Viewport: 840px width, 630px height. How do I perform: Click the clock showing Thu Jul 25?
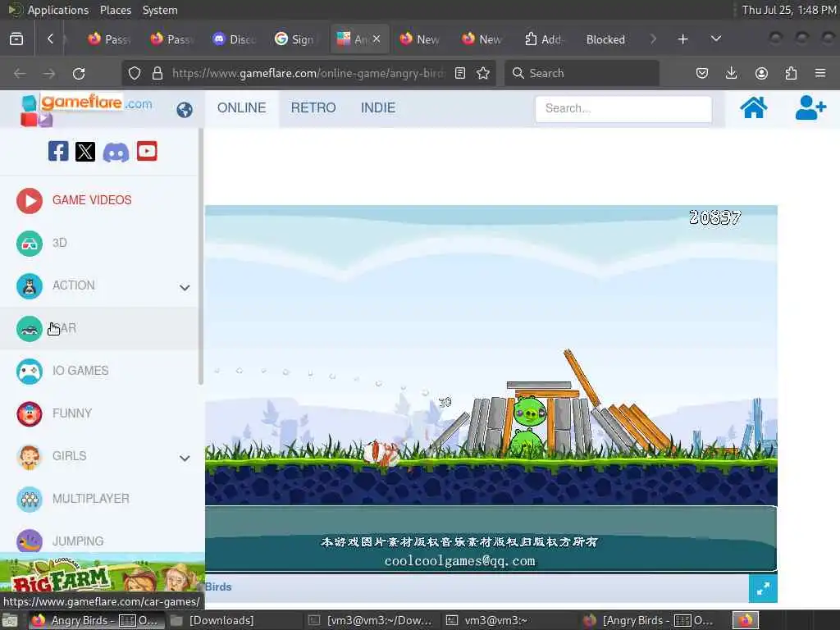tap(788, 10)
